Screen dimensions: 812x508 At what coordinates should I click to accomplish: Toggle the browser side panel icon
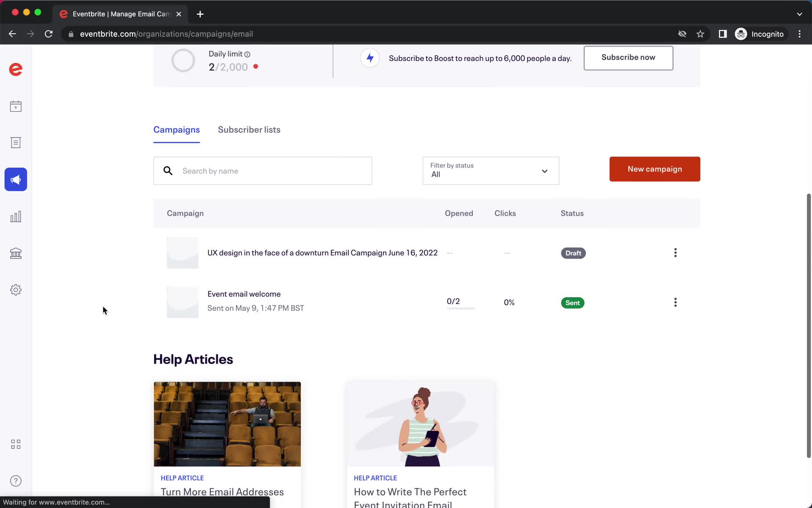point(723,34)
